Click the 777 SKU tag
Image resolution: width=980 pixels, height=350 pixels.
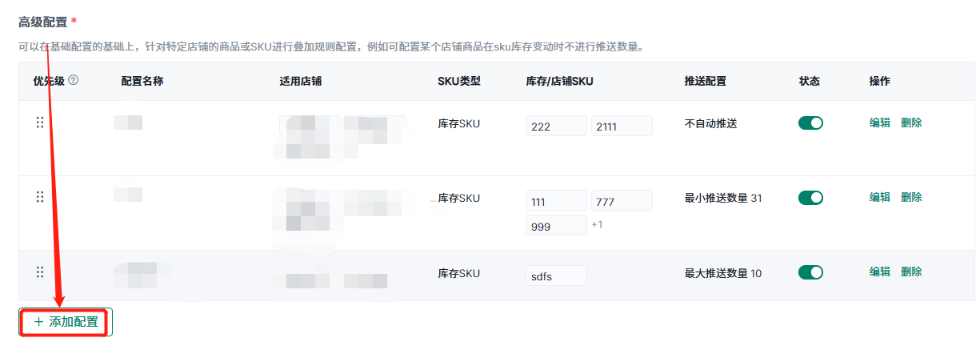click(621, 201)
